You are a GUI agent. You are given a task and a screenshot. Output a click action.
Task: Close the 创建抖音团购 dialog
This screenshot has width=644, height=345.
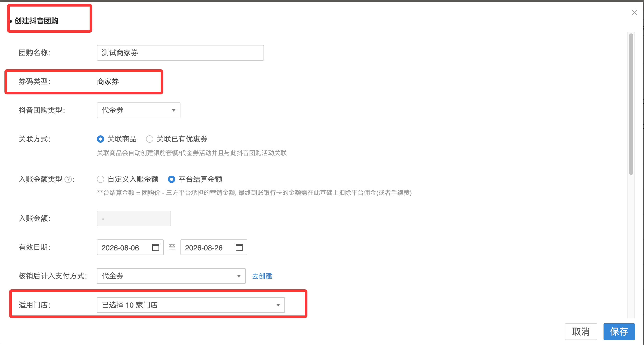point(634,13)
